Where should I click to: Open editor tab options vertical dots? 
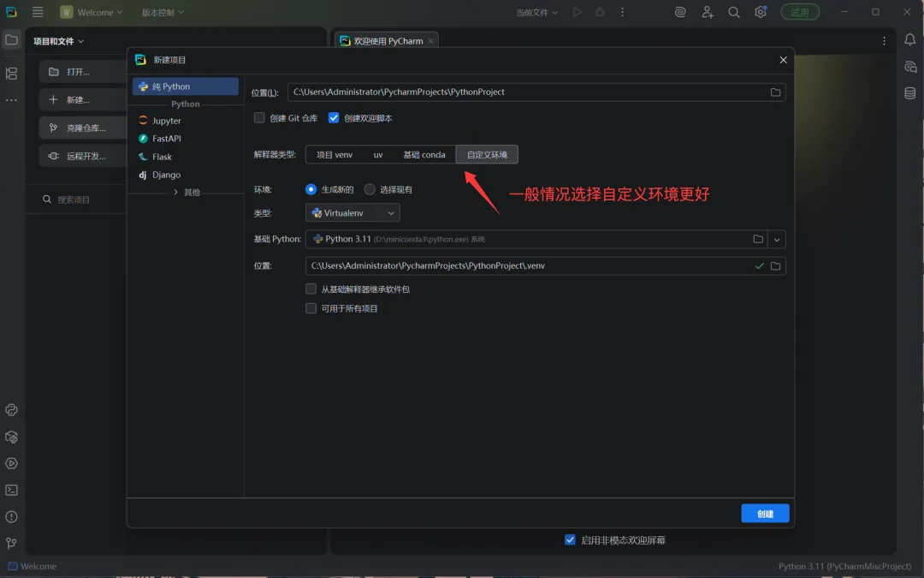(884, 41)
